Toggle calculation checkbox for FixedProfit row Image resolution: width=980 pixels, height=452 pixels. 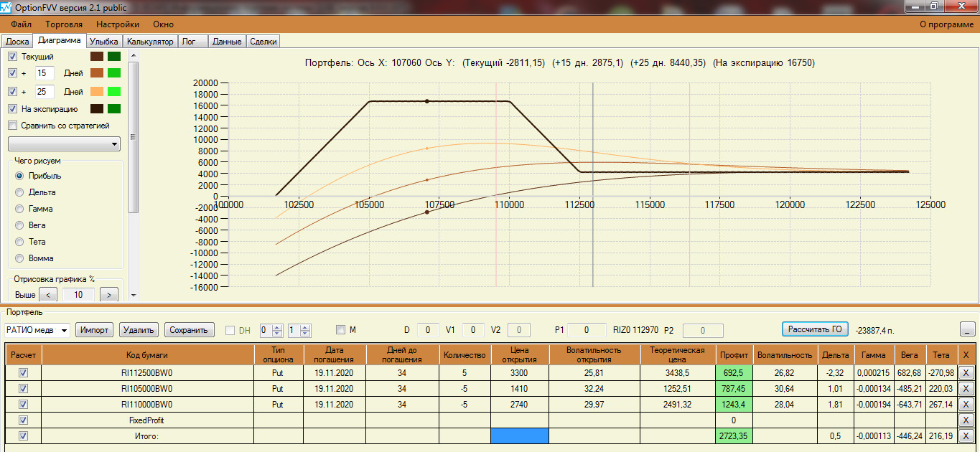(24, 420)
